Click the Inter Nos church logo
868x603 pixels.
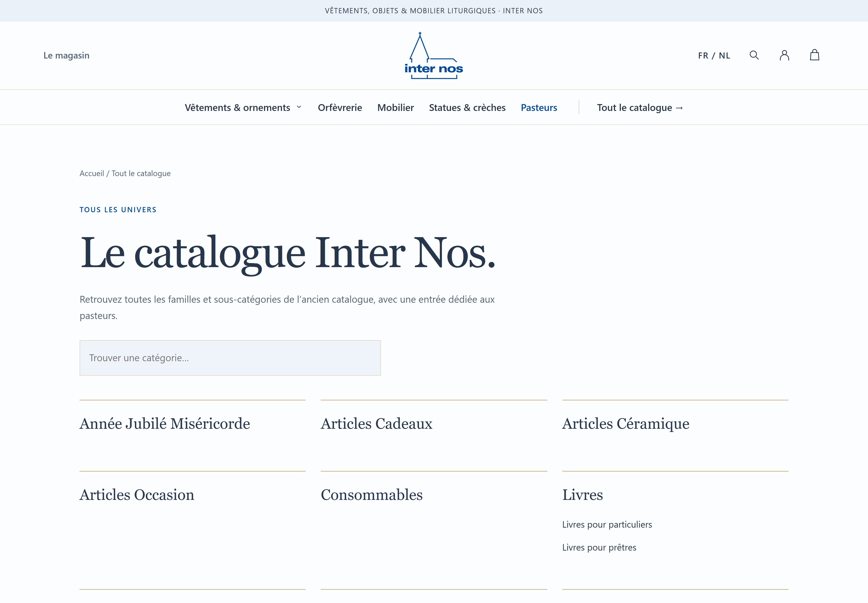[x=434, y=55]
